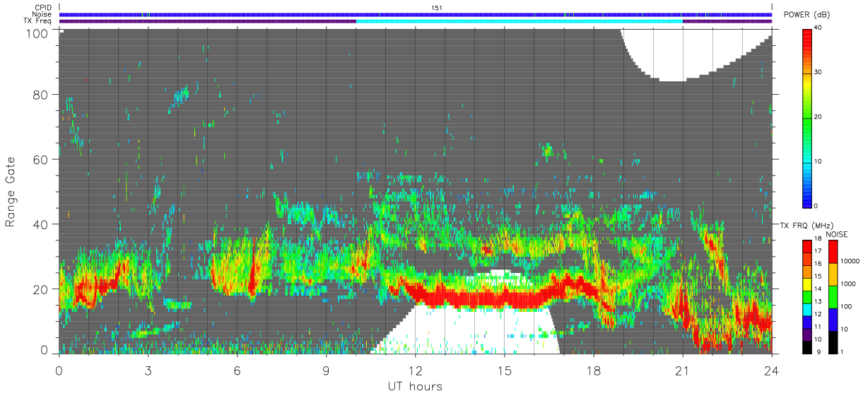Click the 30 tick label on POWER colorbar
Screen dimensions: 868x401
819,73
